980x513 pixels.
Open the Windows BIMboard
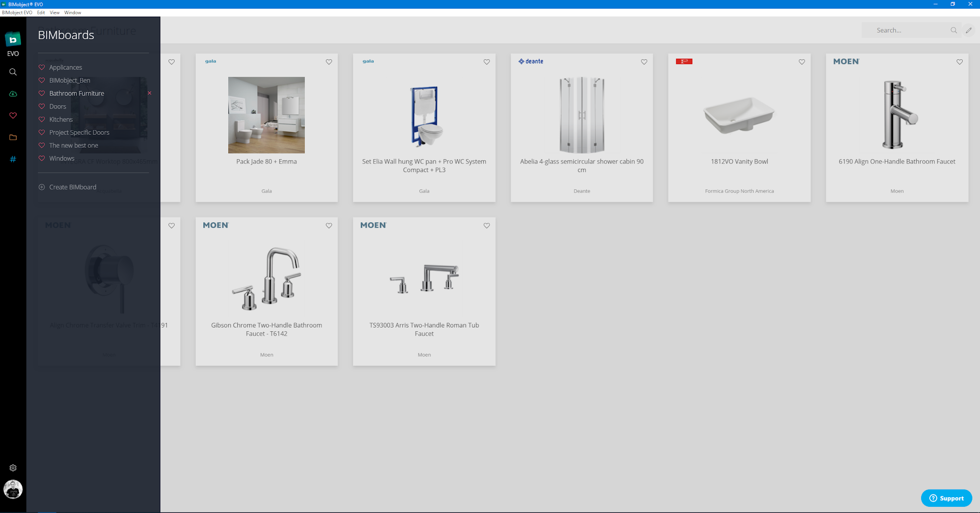[62, 158]
